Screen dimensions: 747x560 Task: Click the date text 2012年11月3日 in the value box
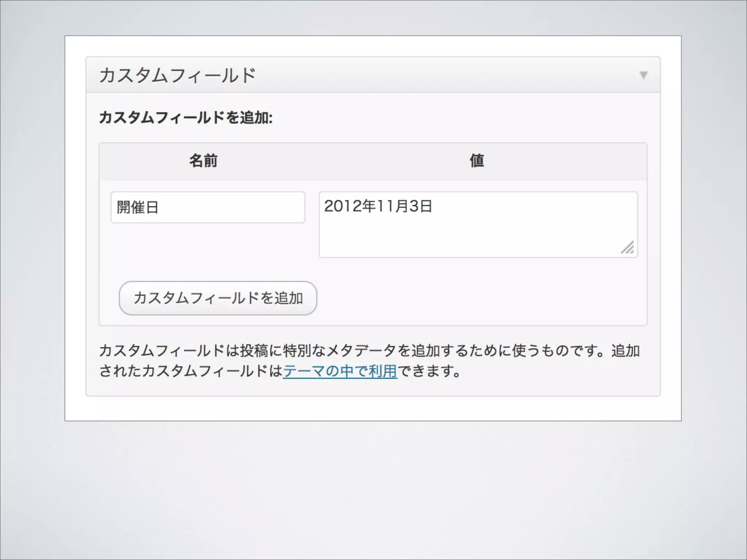coord(378,206)
